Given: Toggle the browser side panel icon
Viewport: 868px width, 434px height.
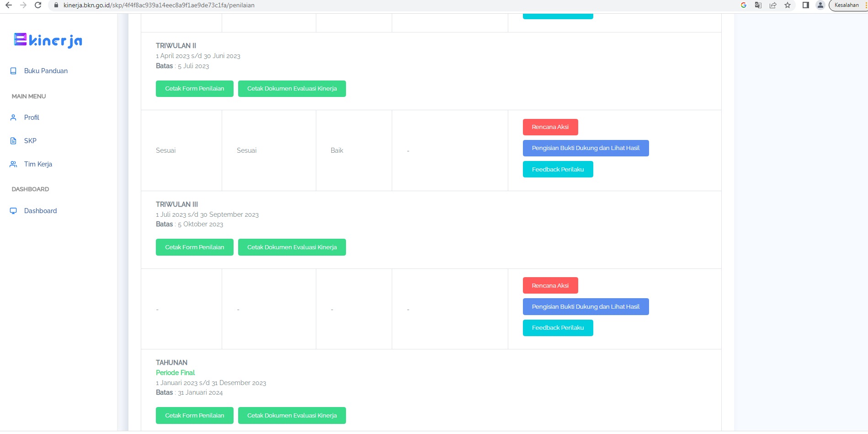Looking at the screenshot, I should (x=806, y=5).
